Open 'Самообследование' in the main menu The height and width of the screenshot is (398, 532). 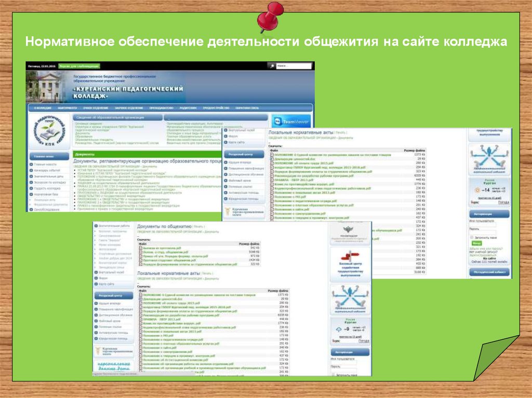47,210
